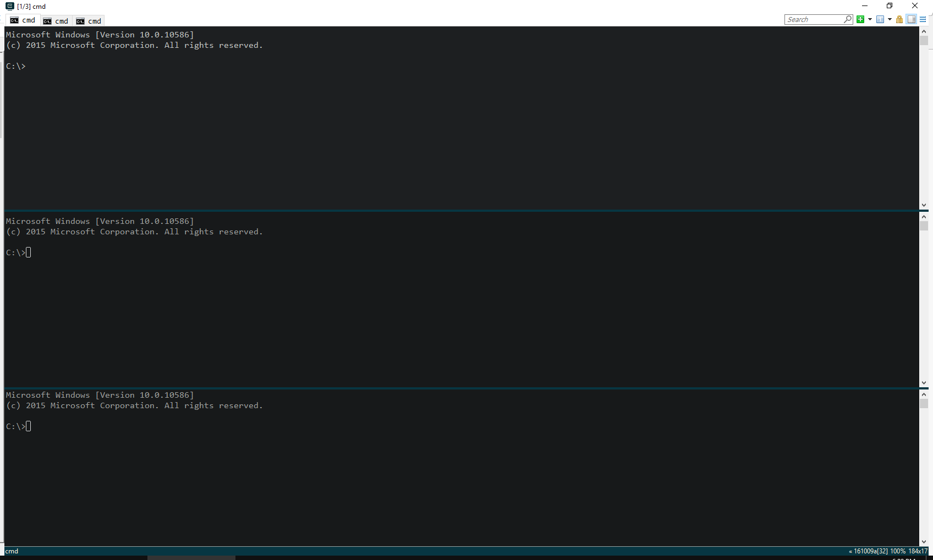Close the ConEmu window
The height and width of the screenshot is (560, 933).
[x=915, y=6]
